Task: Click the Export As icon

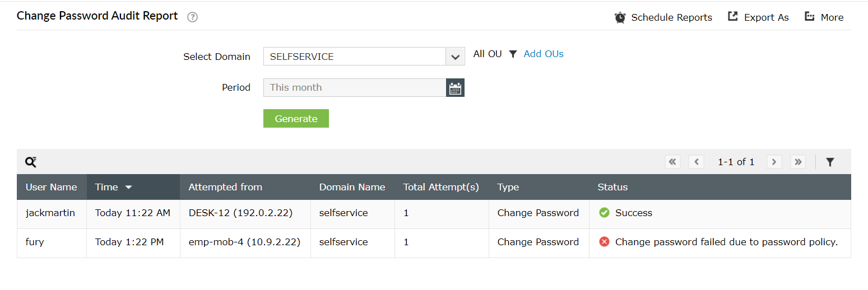Action: [732, 16]
